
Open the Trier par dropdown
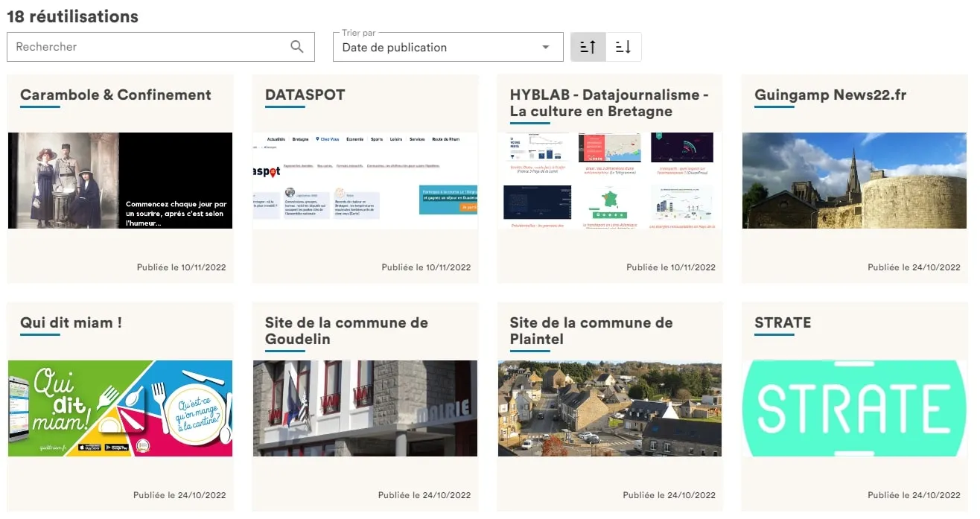click(x=448, y=47)
